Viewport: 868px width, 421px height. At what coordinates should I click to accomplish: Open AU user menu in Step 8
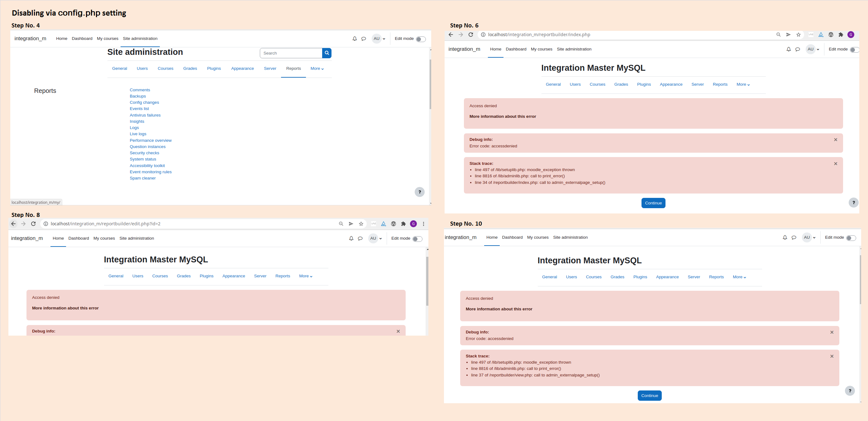376,238
